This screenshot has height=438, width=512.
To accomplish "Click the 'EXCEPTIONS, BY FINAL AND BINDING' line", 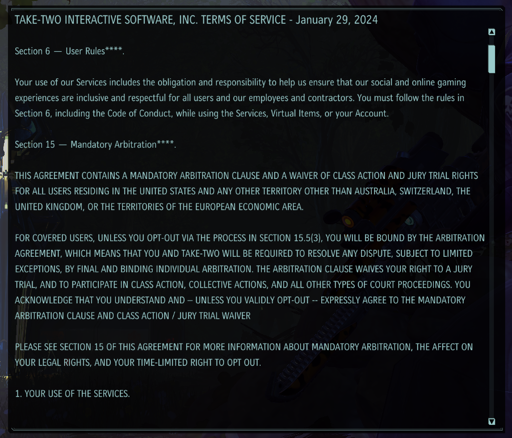I will pos(243,269).
